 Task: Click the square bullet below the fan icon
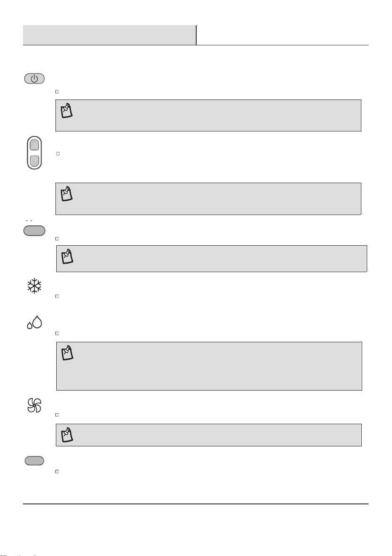[x=57, y=414]
